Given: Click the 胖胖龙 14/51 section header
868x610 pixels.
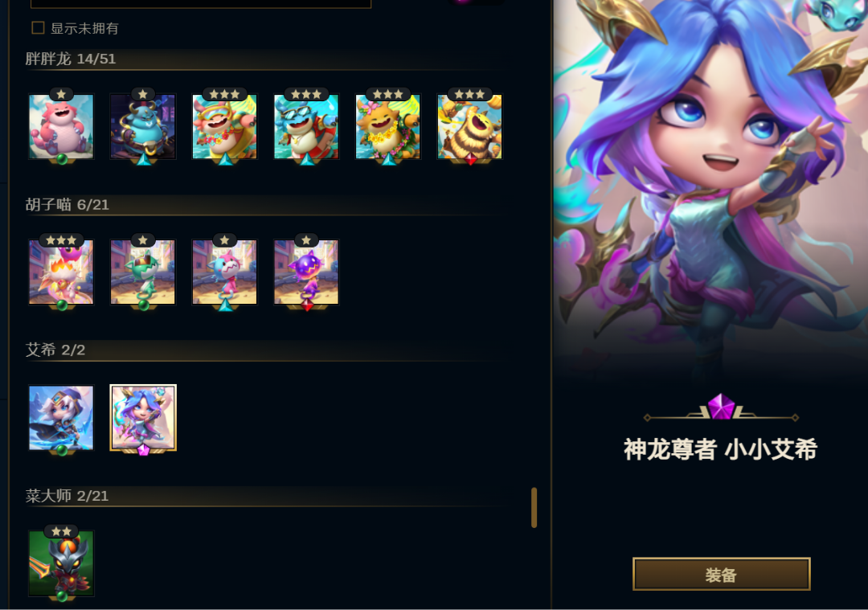Looking at the screenshot, I should point(71,59).
